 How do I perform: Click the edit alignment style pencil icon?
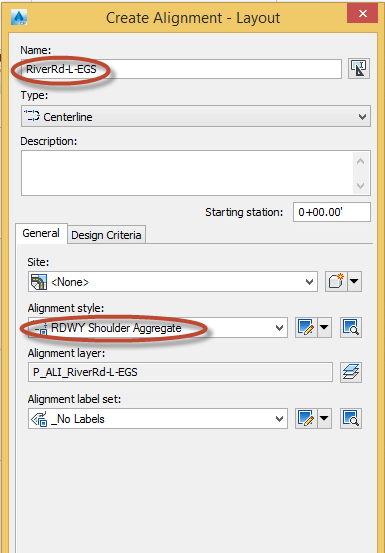point(306,328)
